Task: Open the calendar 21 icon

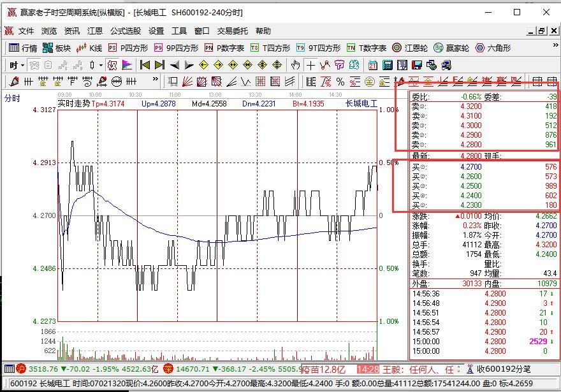Action: pos(373,65)
